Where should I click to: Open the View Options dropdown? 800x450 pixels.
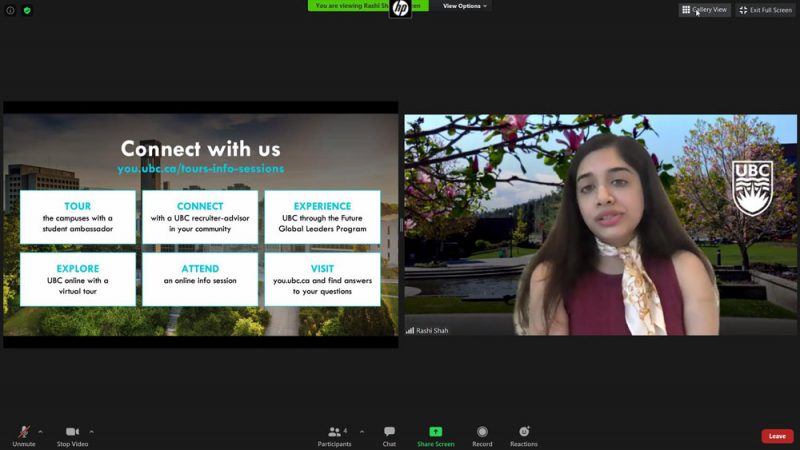464,6
